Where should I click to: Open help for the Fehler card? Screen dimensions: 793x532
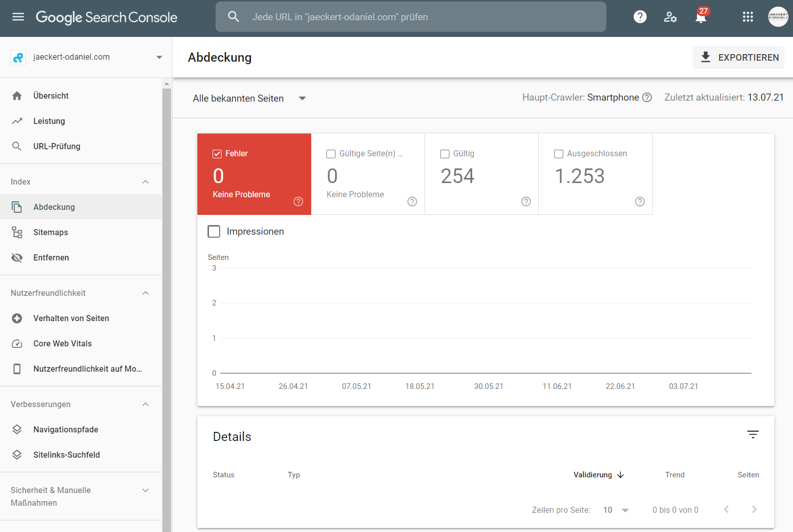click(299, 201)
